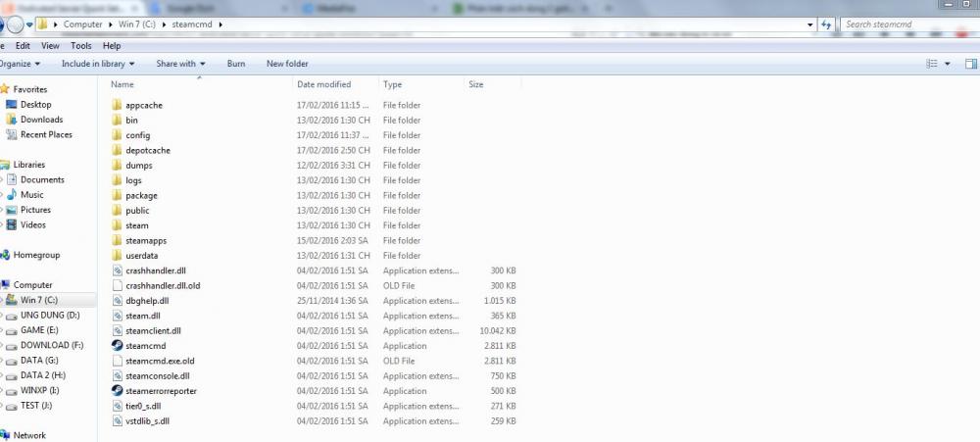Select the dumps folder icon
The image size is (980, 442).
click(x=117, y=165)
